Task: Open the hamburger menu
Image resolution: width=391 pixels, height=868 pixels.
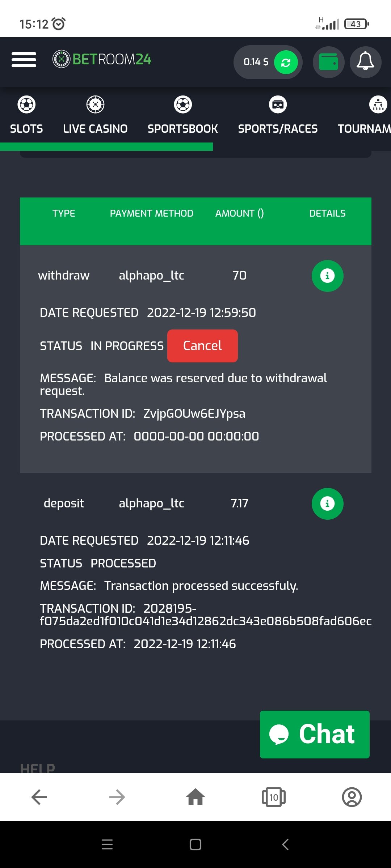Action: coord(24,60)
